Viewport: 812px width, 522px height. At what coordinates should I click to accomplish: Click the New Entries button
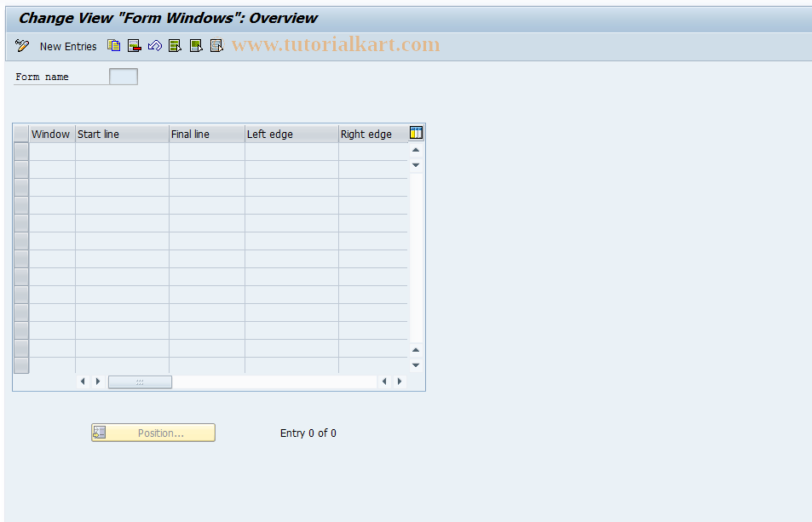[68, 47]
